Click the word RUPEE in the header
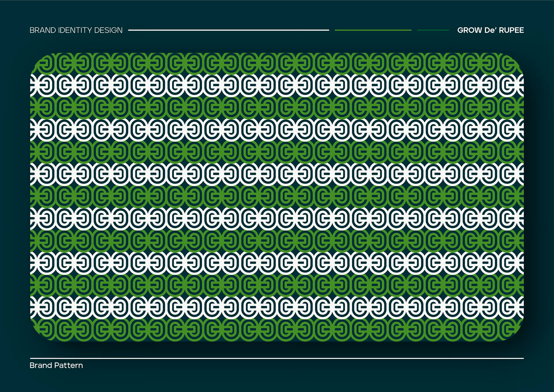The height and width of the screenshot is (392, 554). pyautogui.click(x=511, y=30)
